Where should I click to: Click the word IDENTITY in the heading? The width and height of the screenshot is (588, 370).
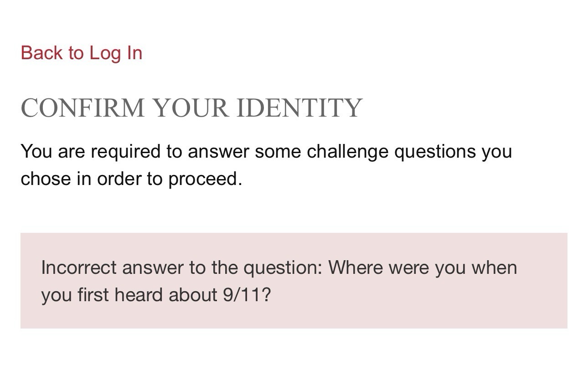(300, 108)
